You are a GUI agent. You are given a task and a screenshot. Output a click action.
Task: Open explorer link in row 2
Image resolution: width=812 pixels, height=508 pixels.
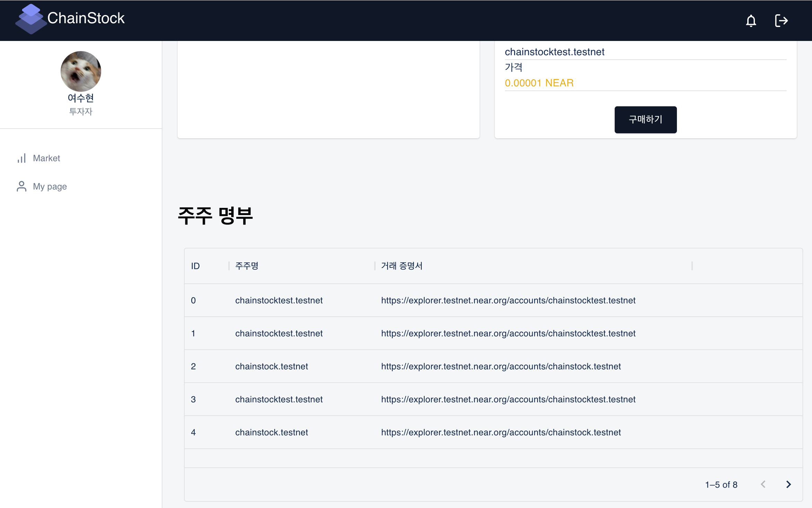(501, 367)
